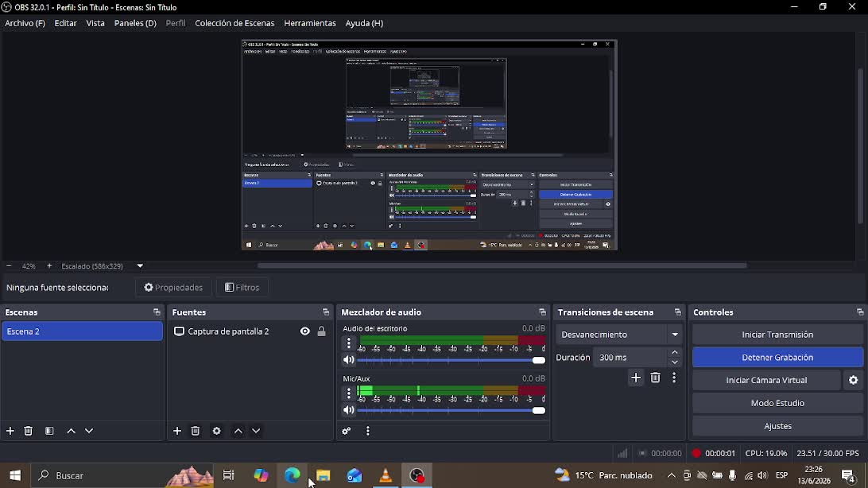Click the transition duration field 300 ms
This screenshot has height=488, width=868.
click(x=630, y=358)
